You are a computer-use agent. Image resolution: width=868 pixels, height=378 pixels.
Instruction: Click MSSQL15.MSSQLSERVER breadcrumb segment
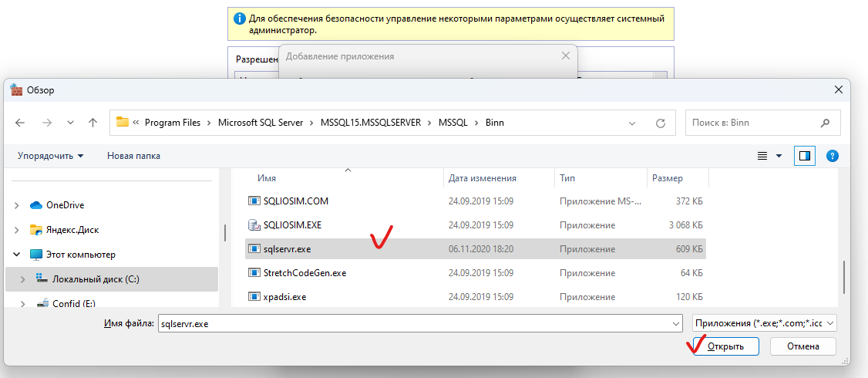(x=371, y=123)
